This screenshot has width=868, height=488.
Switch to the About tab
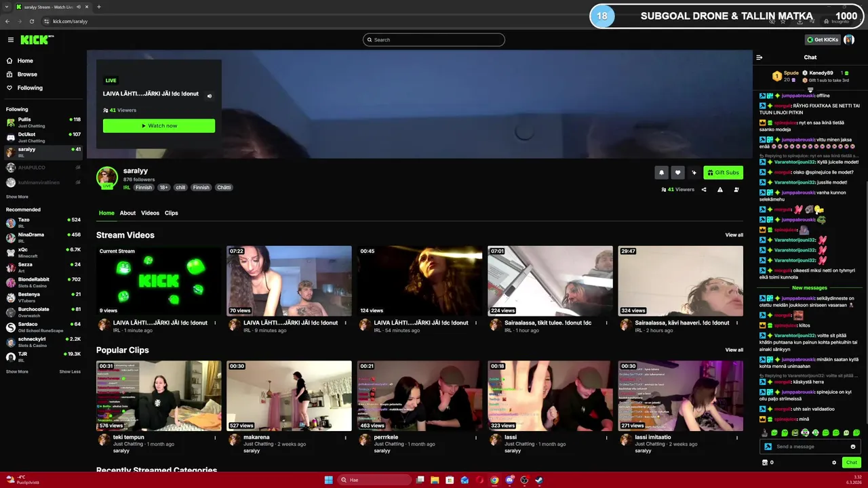point(127,213)
